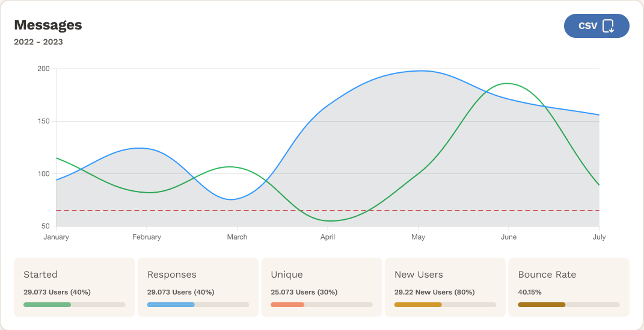
Task: Select the New Users card
Action: (x=445, y=287)
